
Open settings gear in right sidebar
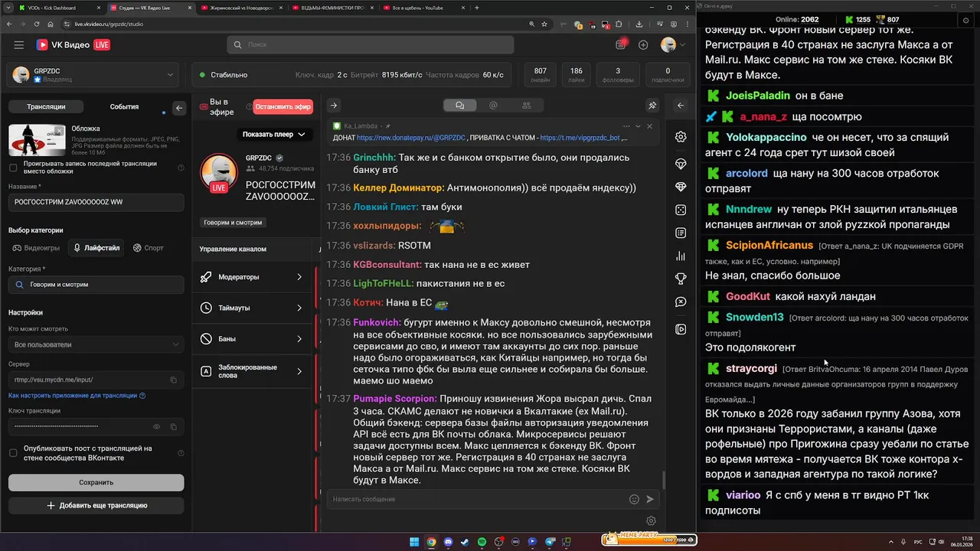[x=681, y=137]
